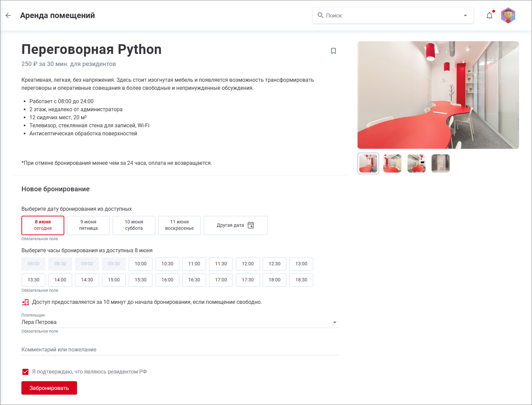Select the 10:30 time slot

[167, 264]
